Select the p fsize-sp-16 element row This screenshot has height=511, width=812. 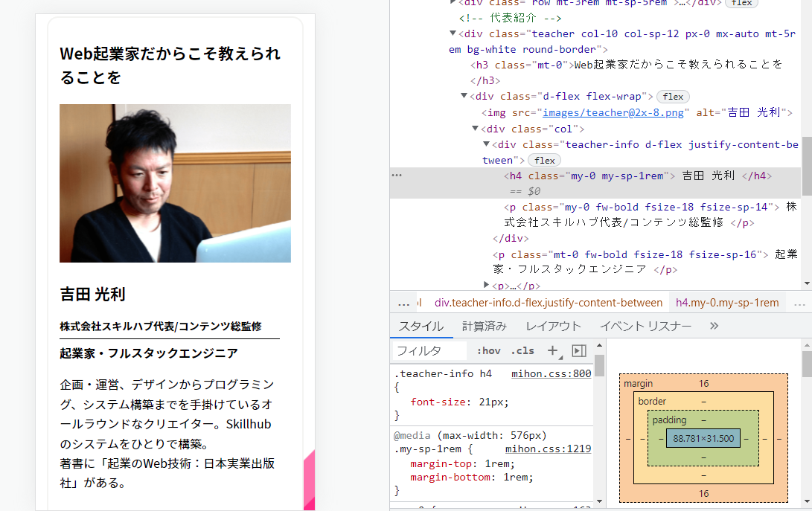pyautogui.click(x=645, y=262)
